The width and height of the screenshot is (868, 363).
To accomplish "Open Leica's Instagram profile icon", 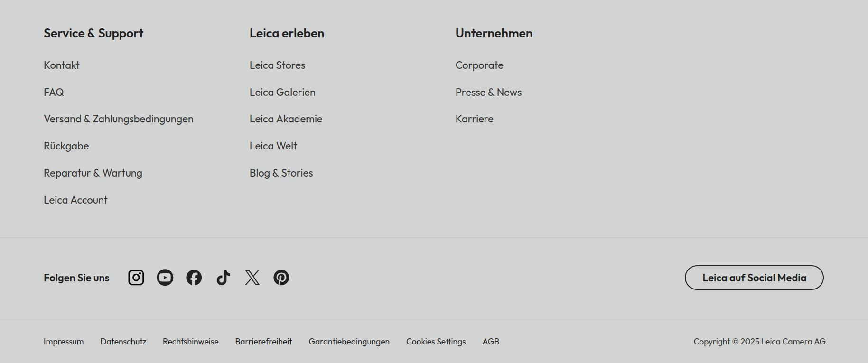I will (x=136, y=278).
